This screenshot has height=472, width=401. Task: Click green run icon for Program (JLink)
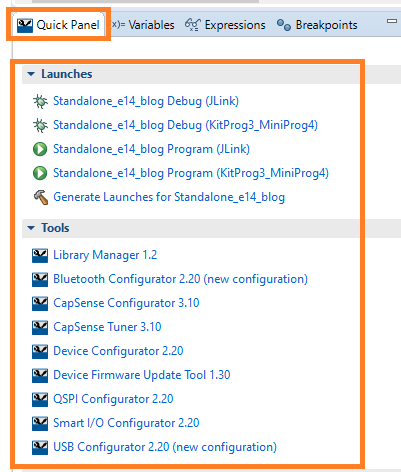tap(40, 149)
